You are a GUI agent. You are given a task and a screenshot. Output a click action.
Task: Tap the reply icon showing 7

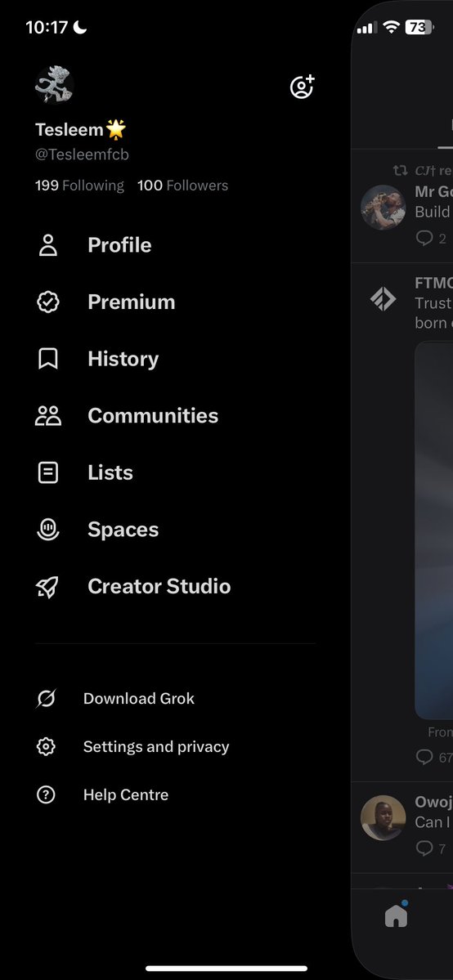pos(424,848)
